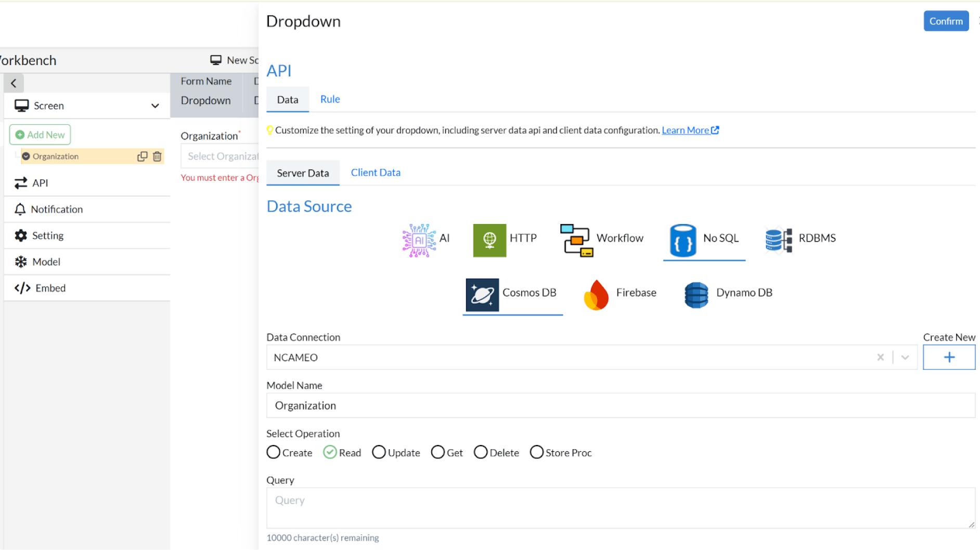The image size is (980, 550).
Task: Choose the HTTP data source icon
Action: click(489, 240)
